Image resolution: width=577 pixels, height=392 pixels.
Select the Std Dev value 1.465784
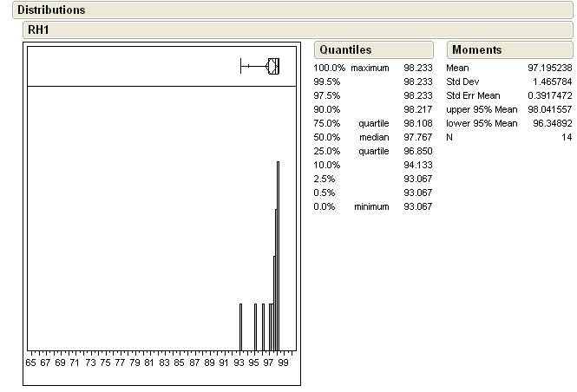(x=552, y=82)
